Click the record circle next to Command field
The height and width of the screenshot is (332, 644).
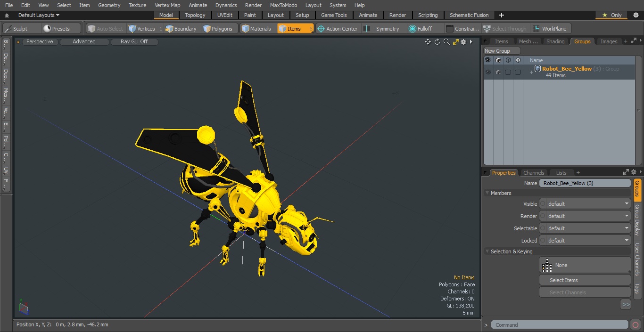[635, 325]
